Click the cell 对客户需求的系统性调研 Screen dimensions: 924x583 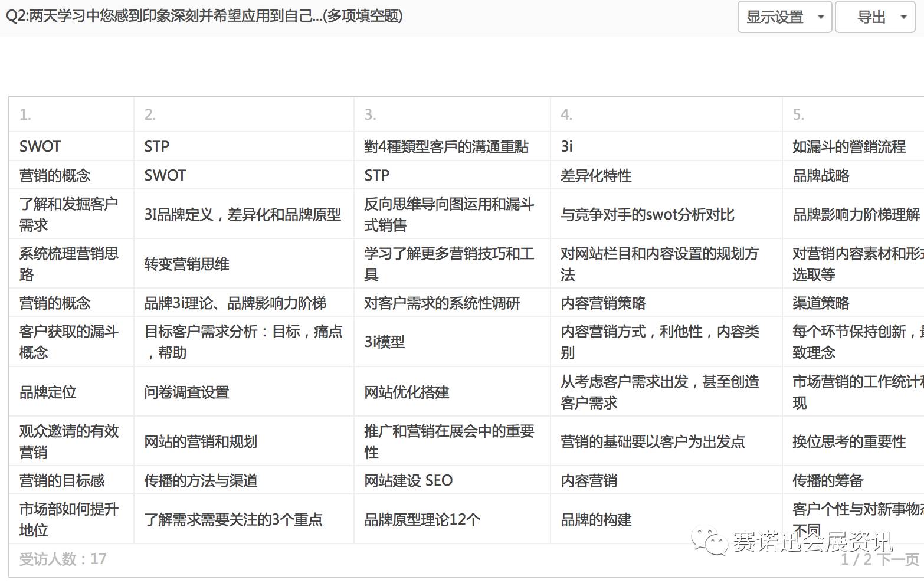pyautogui.click(x=452, y=303)
